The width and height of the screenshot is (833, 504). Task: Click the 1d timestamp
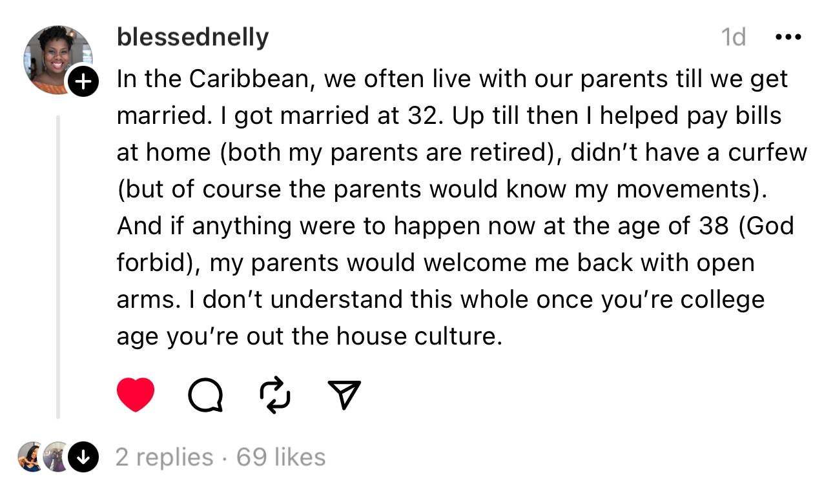733,37
